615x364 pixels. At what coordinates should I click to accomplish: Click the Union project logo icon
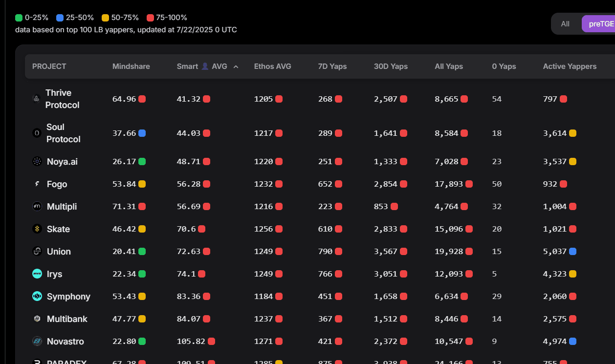(37, 252)
